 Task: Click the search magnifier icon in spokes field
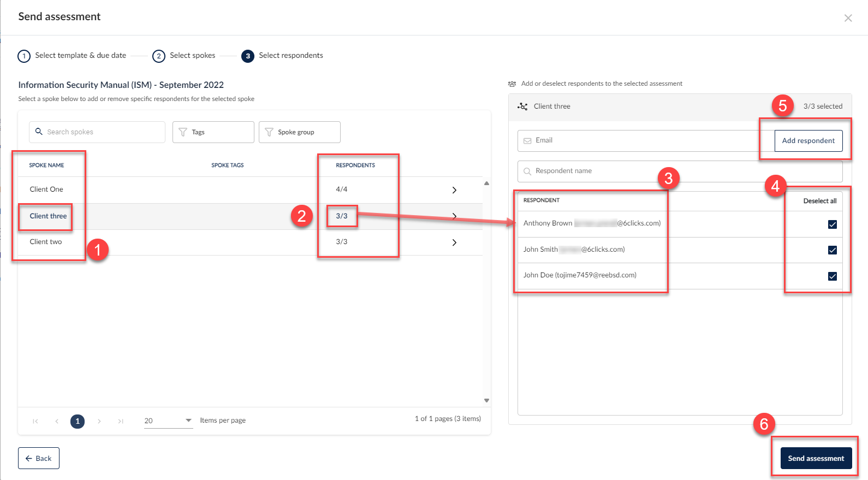click(x=39, y=132)
